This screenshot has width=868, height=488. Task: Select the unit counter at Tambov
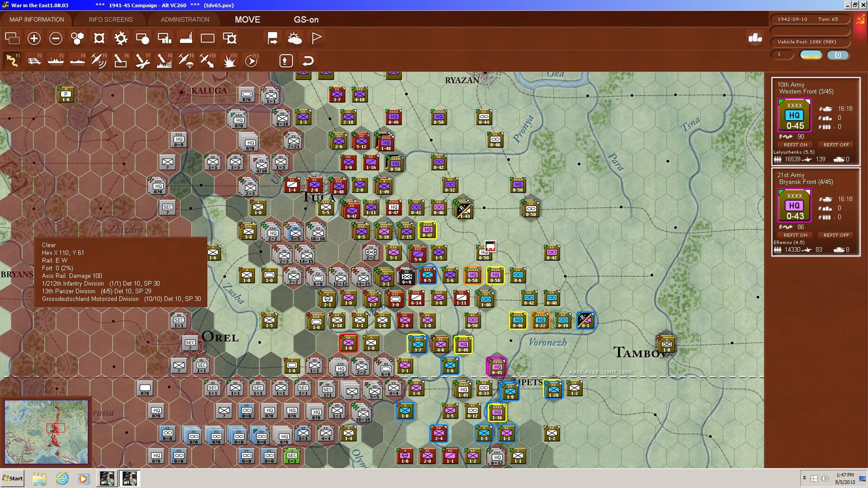coord(666,344)
